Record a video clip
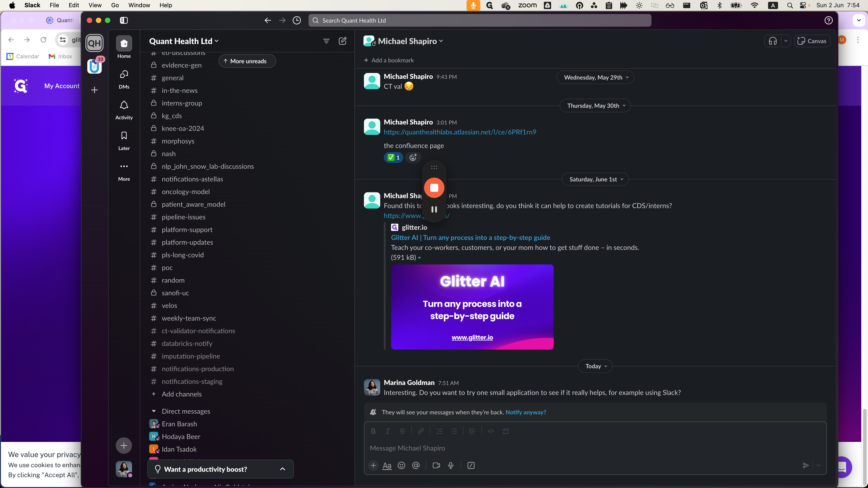 436,465
